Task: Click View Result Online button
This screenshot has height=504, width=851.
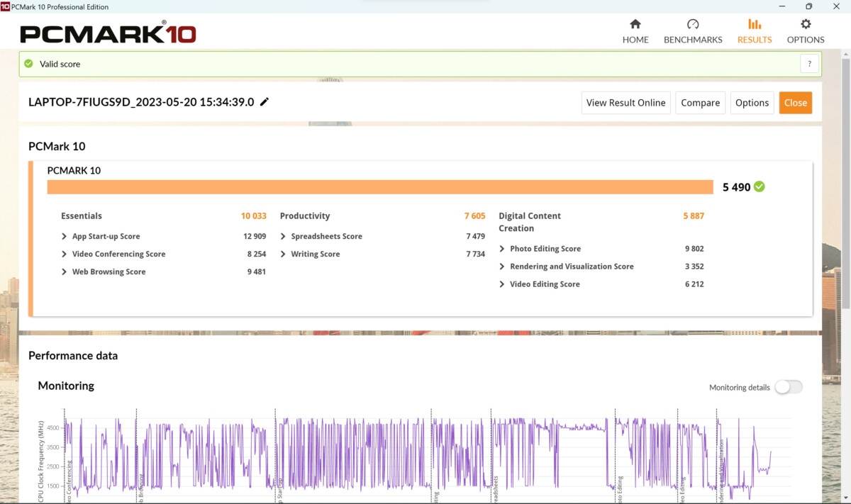Action: pyautogui.click(x=625, y=103)
